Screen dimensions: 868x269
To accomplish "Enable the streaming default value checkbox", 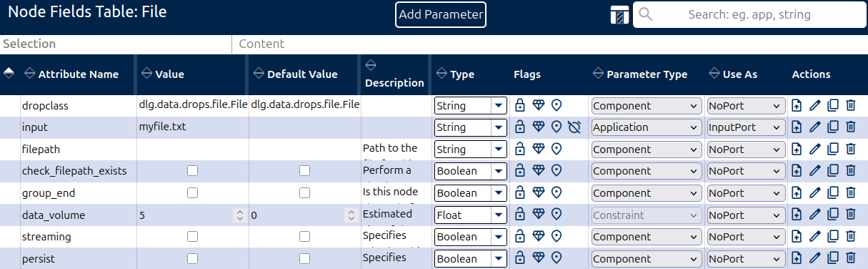I will 305,237.
